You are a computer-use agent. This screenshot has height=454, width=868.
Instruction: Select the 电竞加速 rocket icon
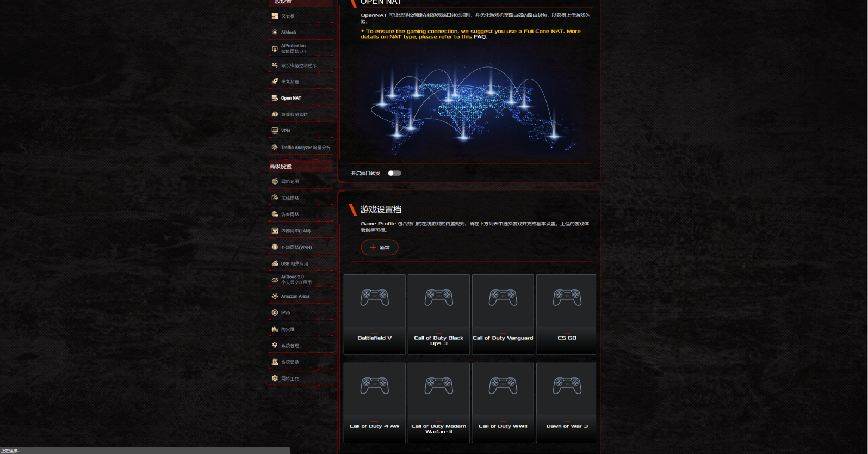(x=275, y=82)
